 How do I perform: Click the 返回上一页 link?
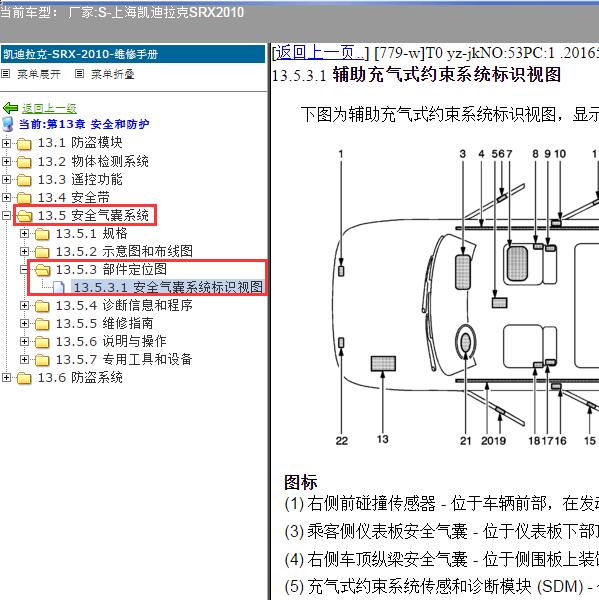320,52
